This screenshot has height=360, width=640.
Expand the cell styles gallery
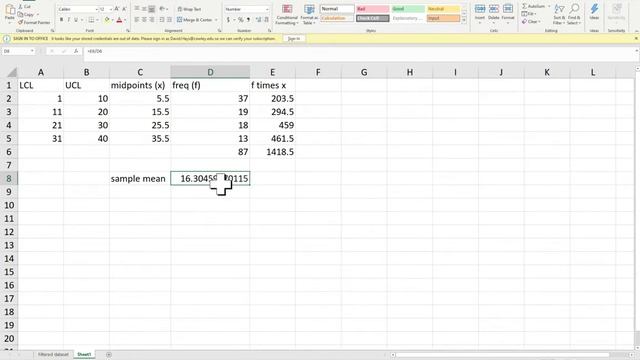coord(464,20)
